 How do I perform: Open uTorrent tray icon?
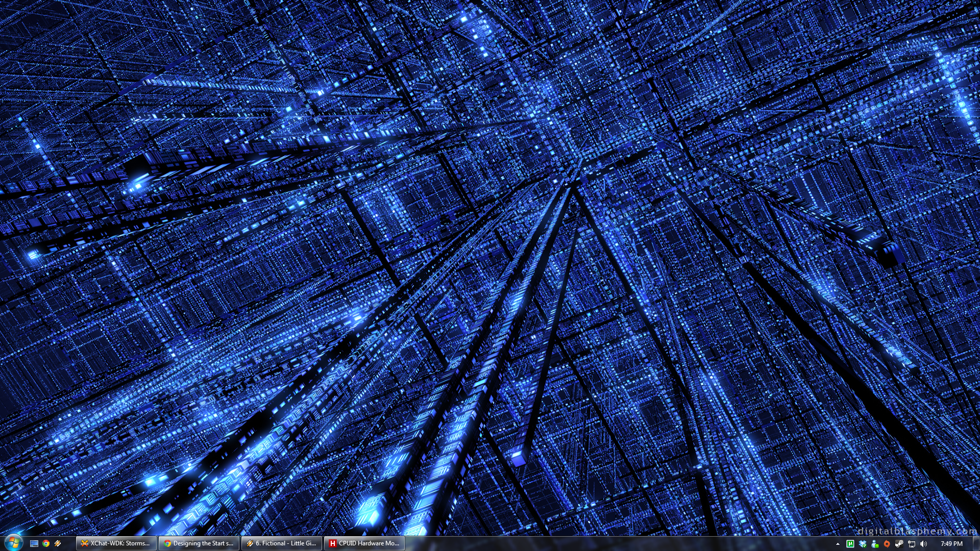(850, 543)
